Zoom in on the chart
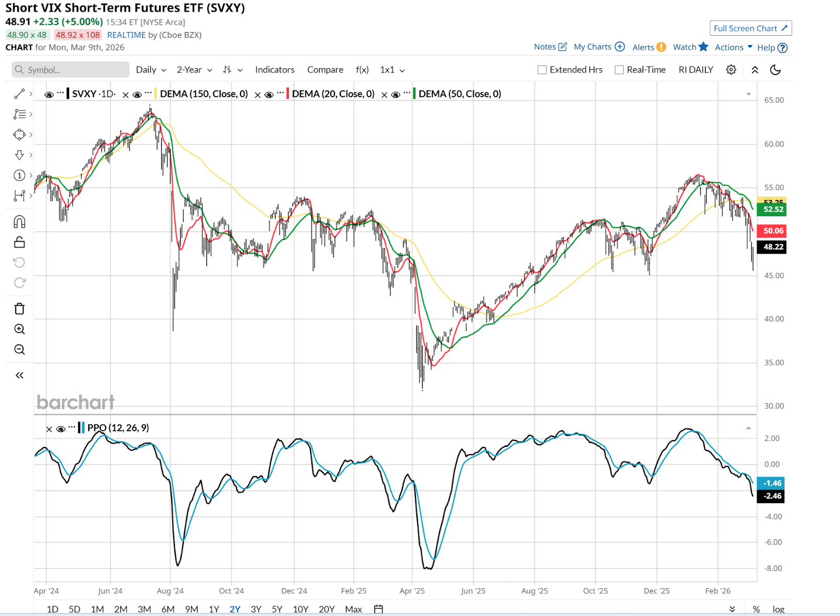 coord(19,329)
